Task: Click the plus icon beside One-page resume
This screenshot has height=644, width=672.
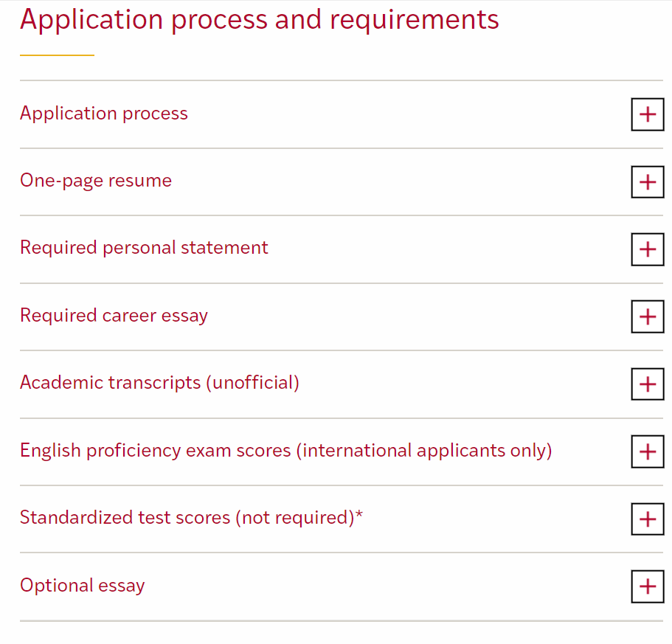Action: (x=647, y=181)
